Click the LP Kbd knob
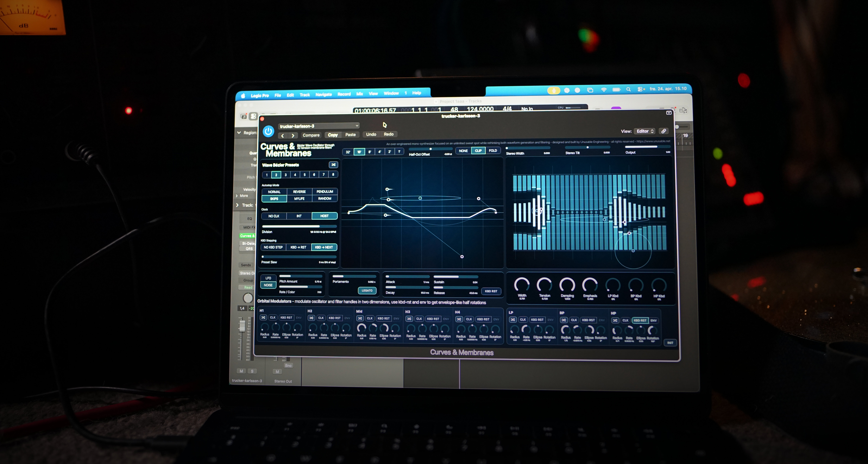868x464 pixels. (x=613, y=285)
